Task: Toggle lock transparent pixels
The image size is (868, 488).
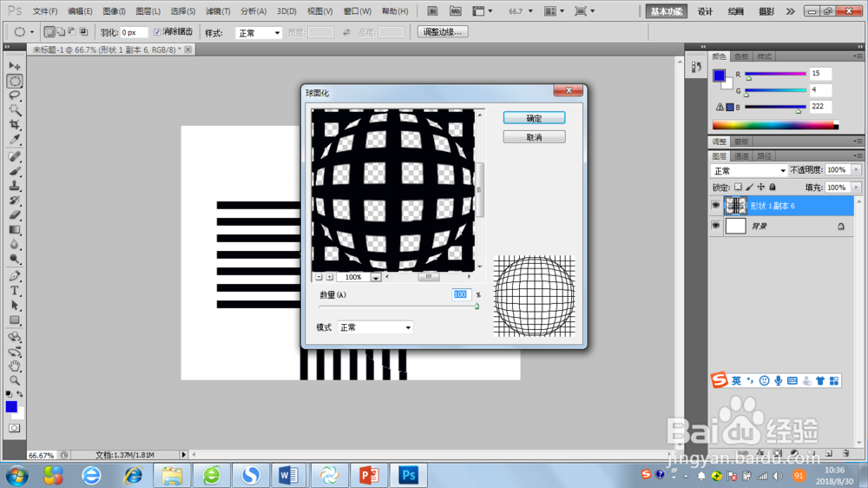Action: pyautogui.click(x=738, y=188)
